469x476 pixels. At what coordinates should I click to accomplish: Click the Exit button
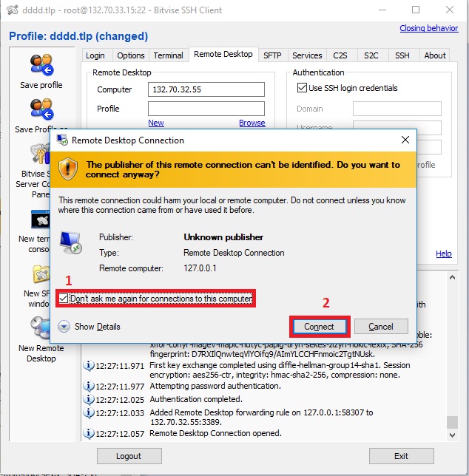pyautogui.click(x=401, y=456)
